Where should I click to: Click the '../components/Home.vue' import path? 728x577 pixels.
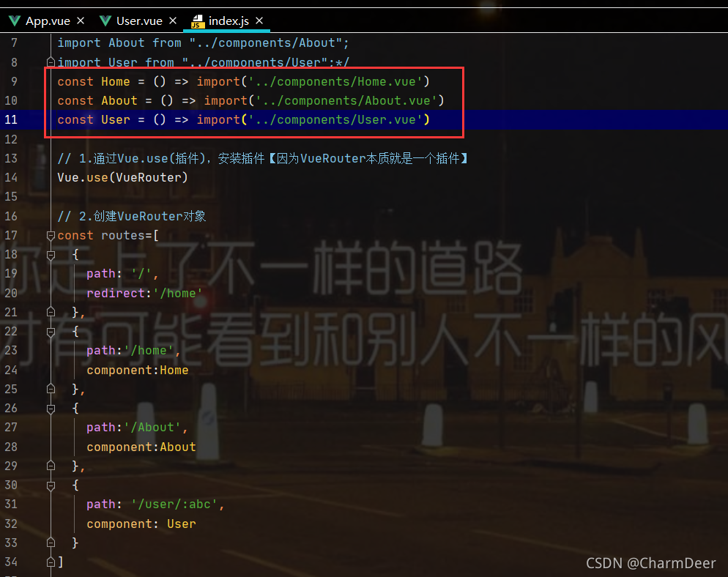pos(335,82)
